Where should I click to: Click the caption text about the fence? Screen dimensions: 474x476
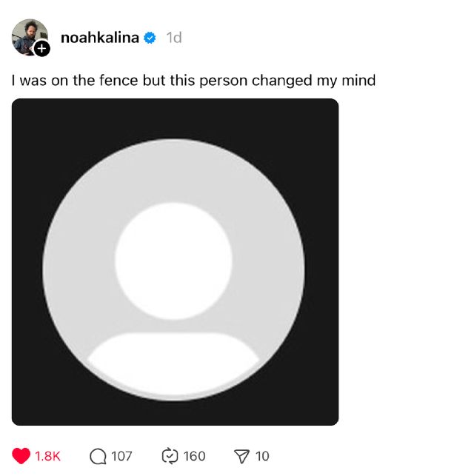point(193,81)
